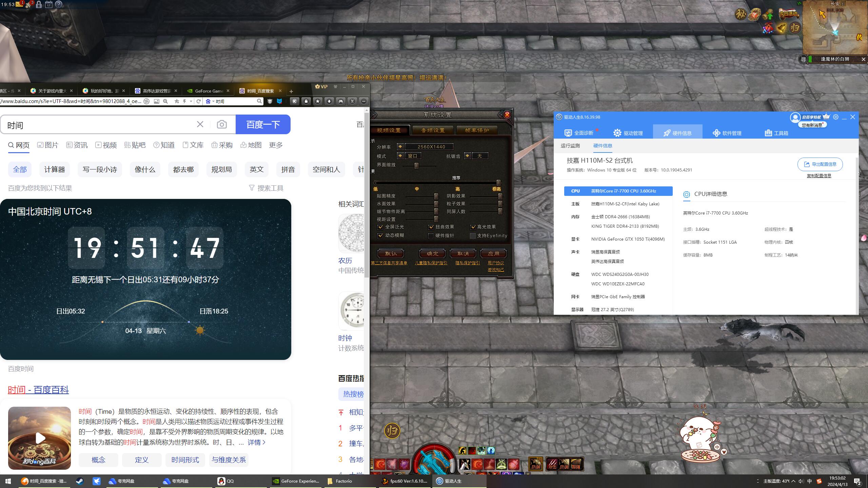Screen dimensions: 868x488
Task: Clear the Baidu search box with X icon
Action: point(200,124)
